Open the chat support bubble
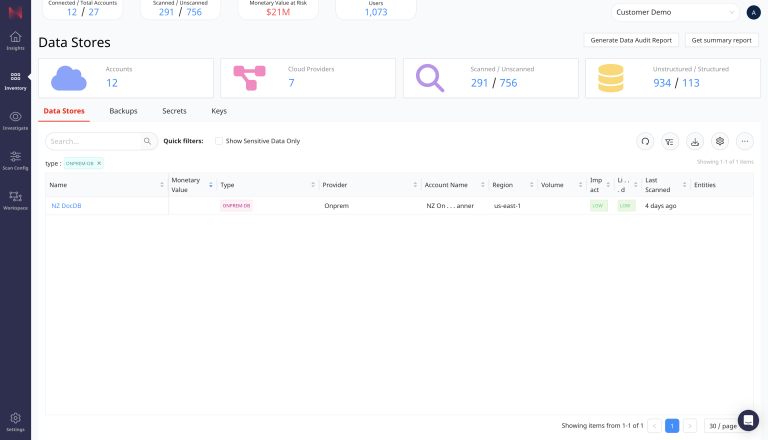The image size is (768, 440). click(748, 420)
